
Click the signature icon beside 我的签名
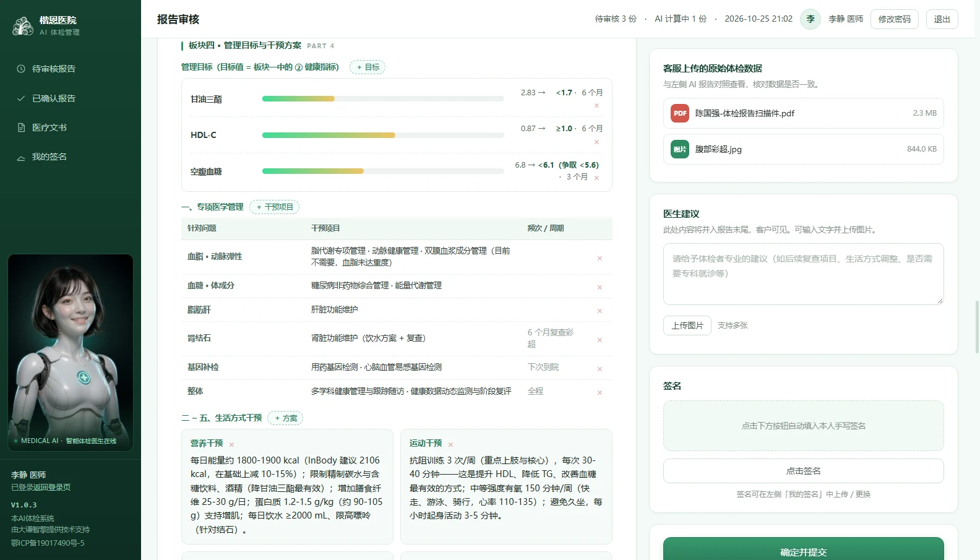21,157
